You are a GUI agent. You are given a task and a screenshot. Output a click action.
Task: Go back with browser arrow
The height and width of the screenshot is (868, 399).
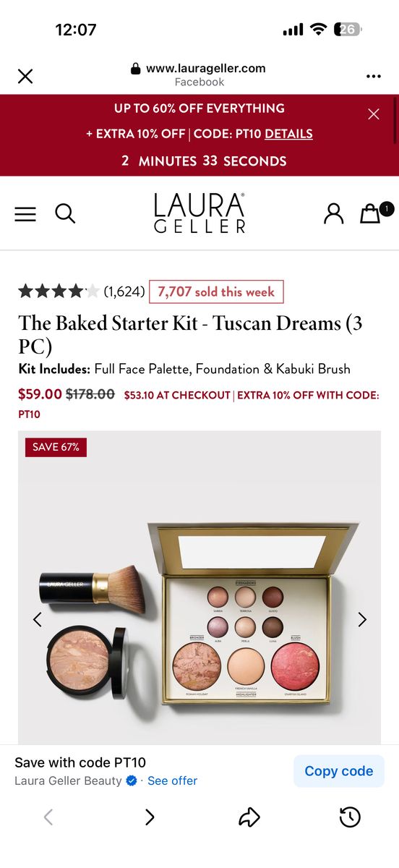pyautogui.click(x=48, y=817)
